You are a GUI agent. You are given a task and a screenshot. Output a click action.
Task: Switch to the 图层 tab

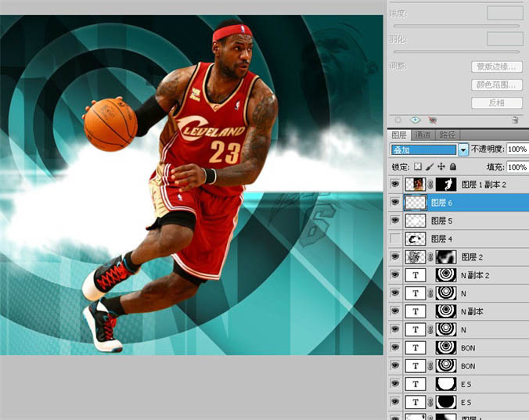coord(399,135)
